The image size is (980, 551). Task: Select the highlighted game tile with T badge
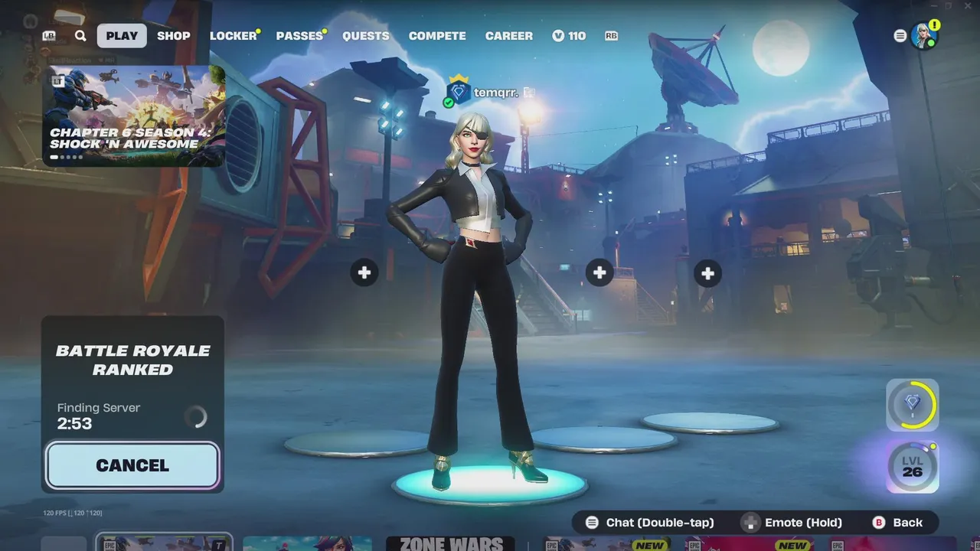(164, 543)
